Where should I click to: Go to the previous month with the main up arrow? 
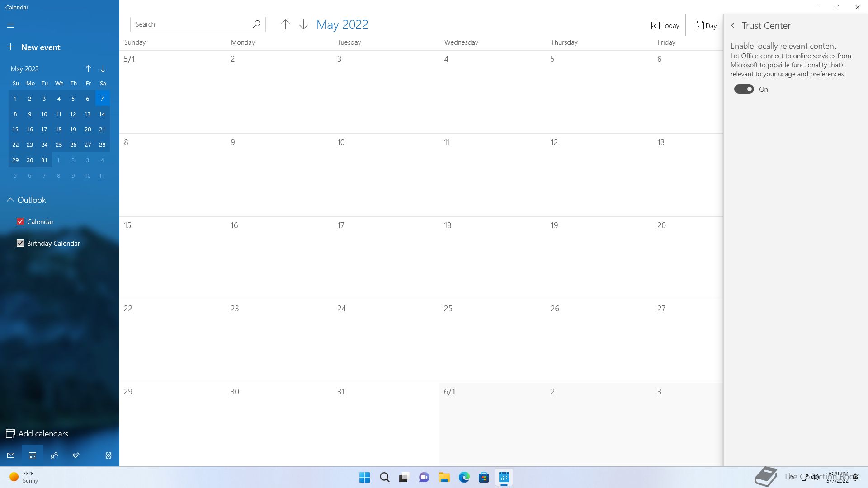(x=285, y=25)
